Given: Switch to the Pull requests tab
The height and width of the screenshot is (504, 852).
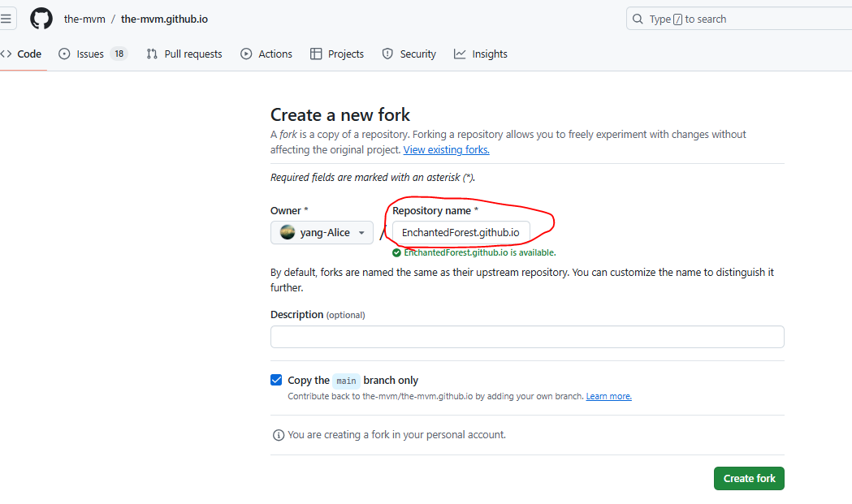Looking at the screenshot, I should pos(184,54).
